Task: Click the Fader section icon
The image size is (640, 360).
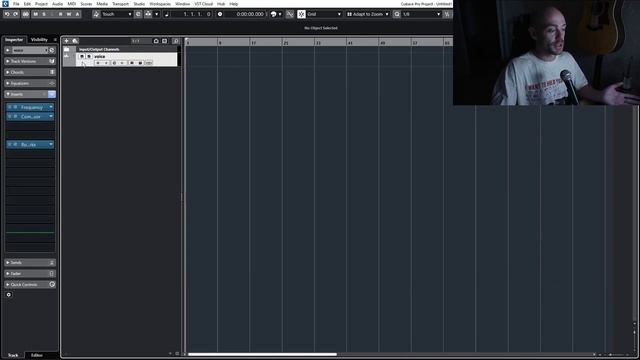Action: coord(52,273)
